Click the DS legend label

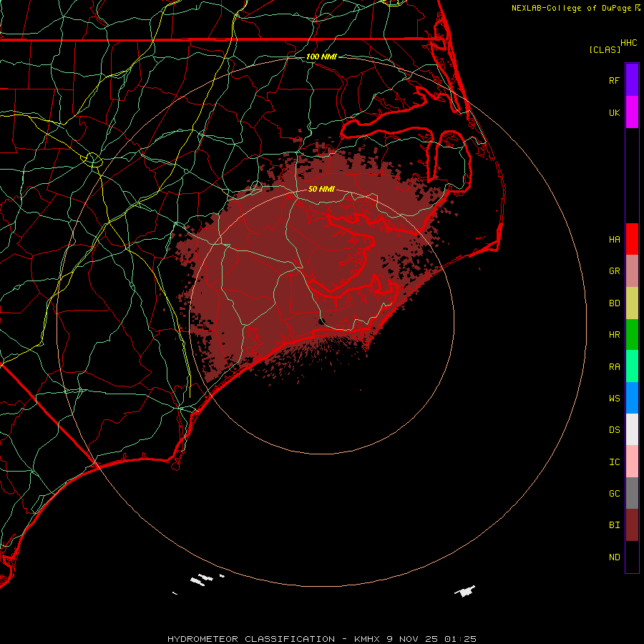point(614,429)
